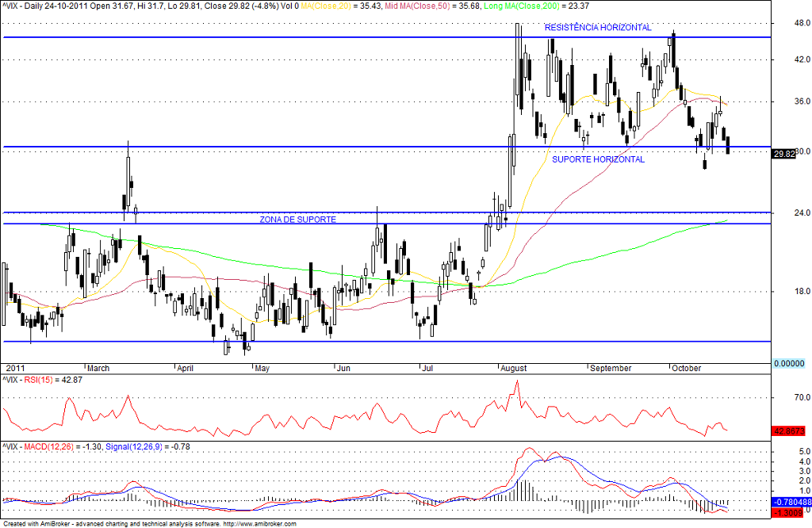Click the 2011 date axis label
This screenshot has width=812, height=528.
15,368
